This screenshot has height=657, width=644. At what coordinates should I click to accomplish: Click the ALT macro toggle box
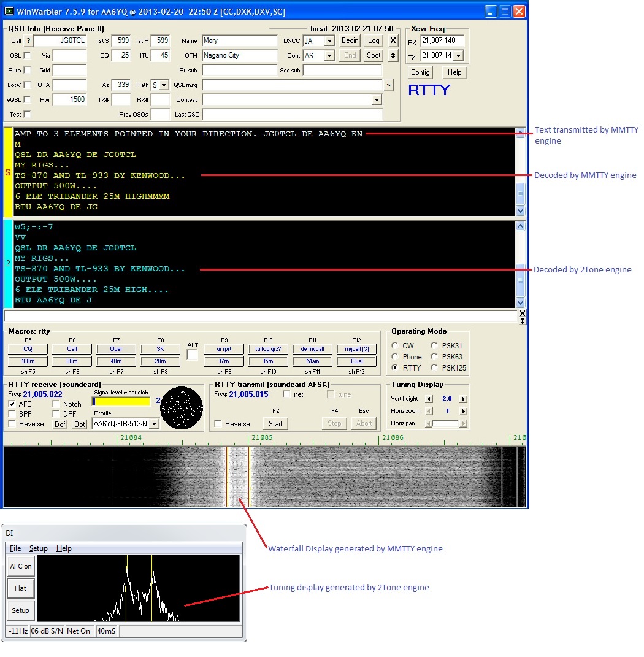click(x=193, y=355)
